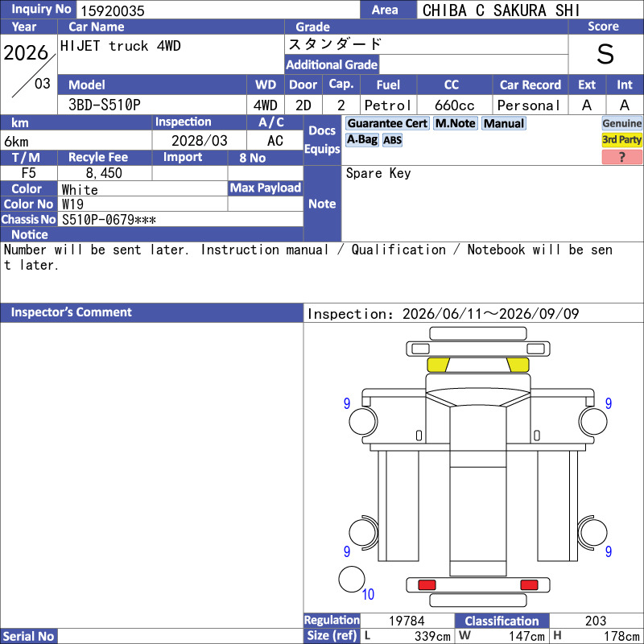Image resolution: width=644 pixels, height=644 pixels.
Task: Click the grade value スタンダード
Action: coord(335,44)
